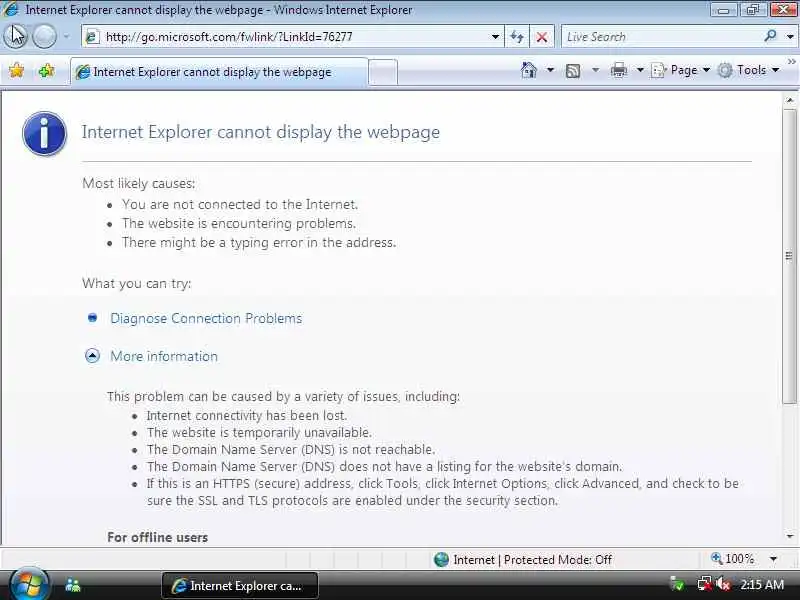This screenshot has width=800, height=600.
Task: Open the Page menu
Action: [x=681, y=70]
